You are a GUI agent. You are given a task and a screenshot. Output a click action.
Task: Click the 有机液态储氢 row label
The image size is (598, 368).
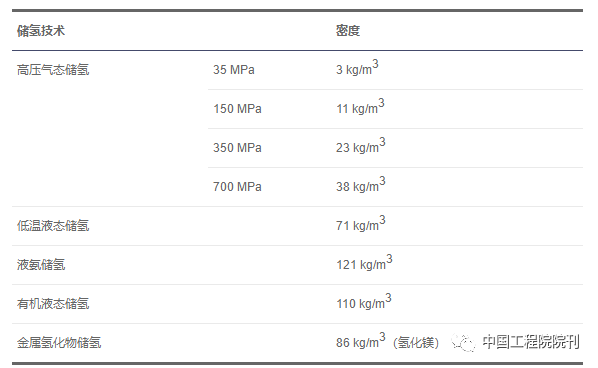pos(53,304)
